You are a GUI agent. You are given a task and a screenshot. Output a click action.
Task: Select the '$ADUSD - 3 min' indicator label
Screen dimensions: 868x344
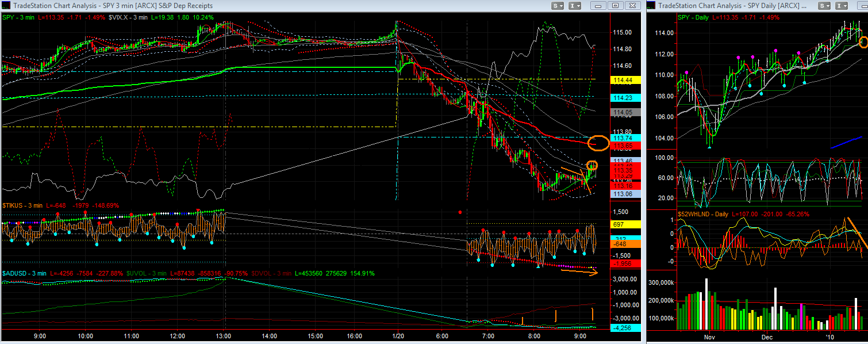(24, 273)
